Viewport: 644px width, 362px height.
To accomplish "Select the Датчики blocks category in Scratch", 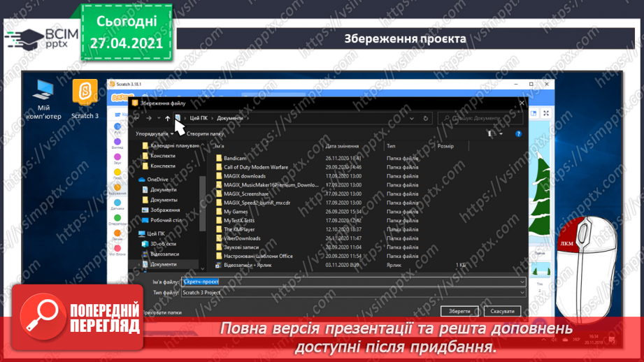I will coord(117,205).
